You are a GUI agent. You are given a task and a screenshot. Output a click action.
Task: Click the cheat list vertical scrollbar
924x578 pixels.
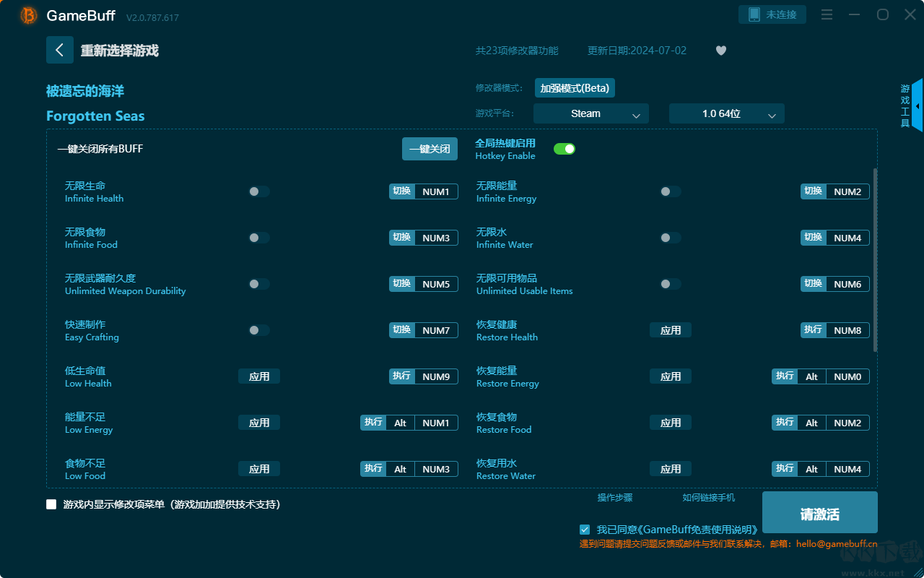pos(876,260)
